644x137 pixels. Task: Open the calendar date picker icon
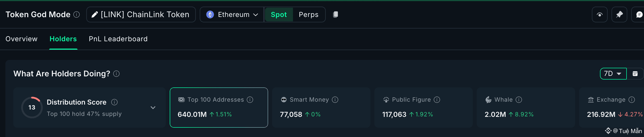coord(635,74)
